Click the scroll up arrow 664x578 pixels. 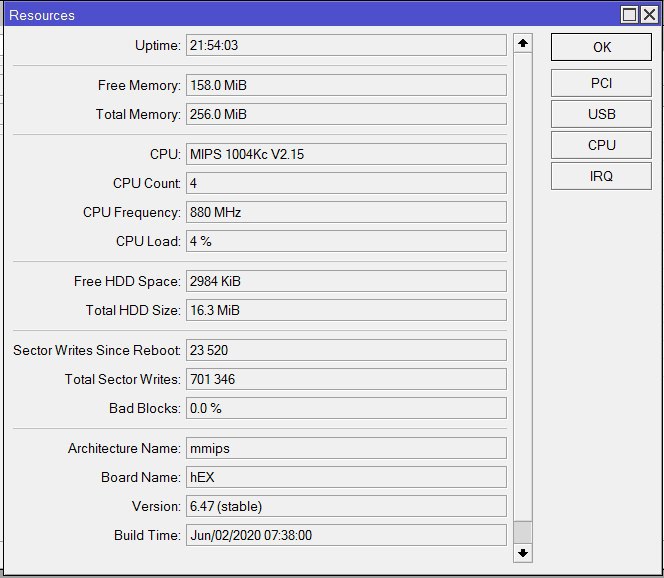click(x=523, y=43)
